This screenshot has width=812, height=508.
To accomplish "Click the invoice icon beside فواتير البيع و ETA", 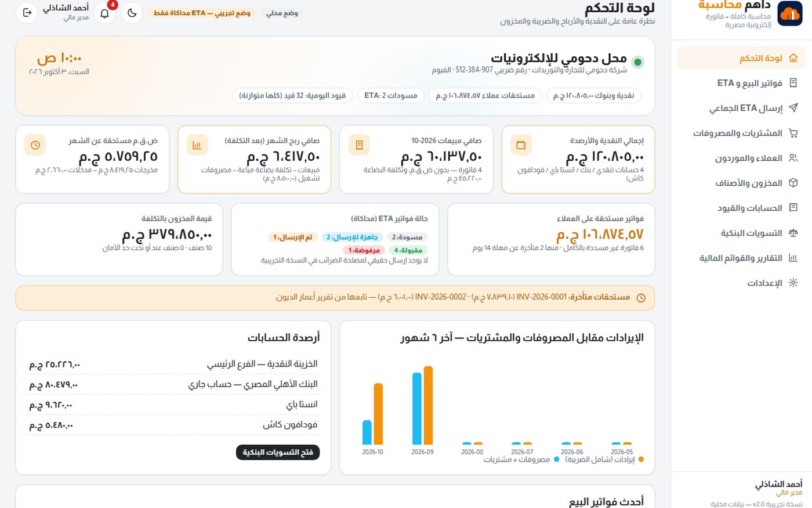I will click(793, 83).
